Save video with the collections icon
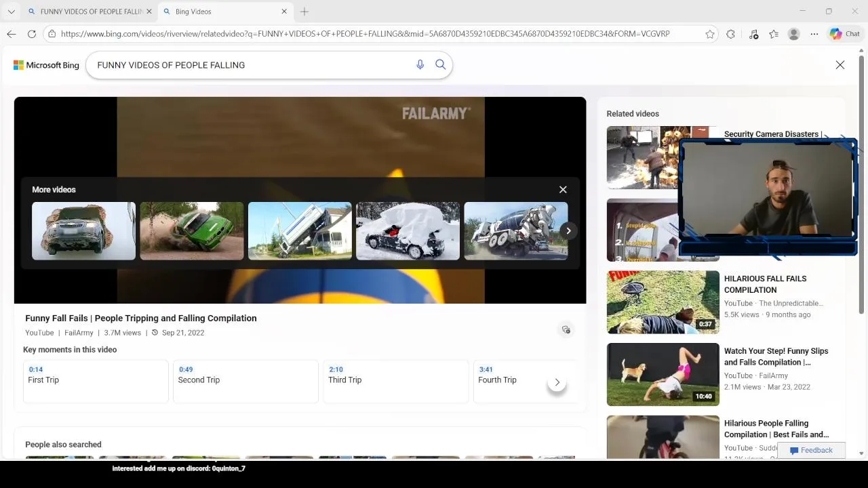The image size is (868, 488). (x=566, y=330)
